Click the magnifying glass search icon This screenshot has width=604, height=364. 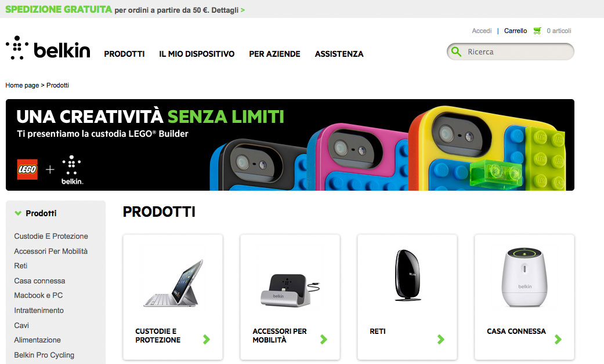[x=456, y=52]
